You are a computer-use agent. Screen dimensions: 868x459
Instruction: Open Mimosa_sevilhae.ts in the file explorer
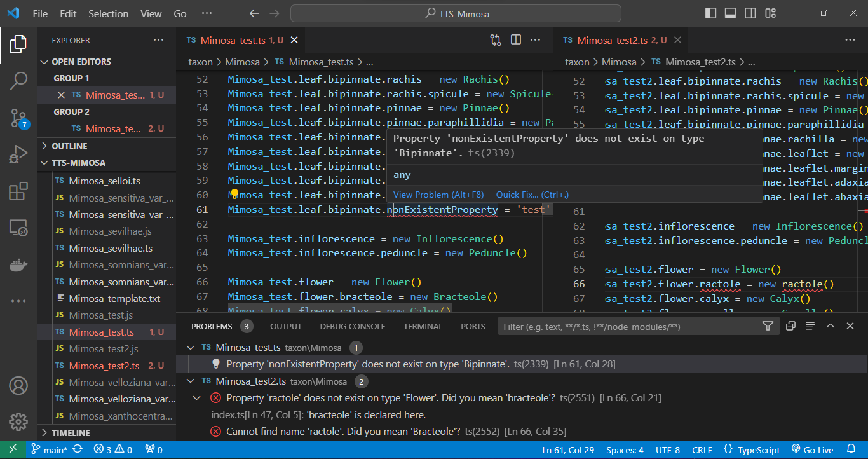click(111, 248)
